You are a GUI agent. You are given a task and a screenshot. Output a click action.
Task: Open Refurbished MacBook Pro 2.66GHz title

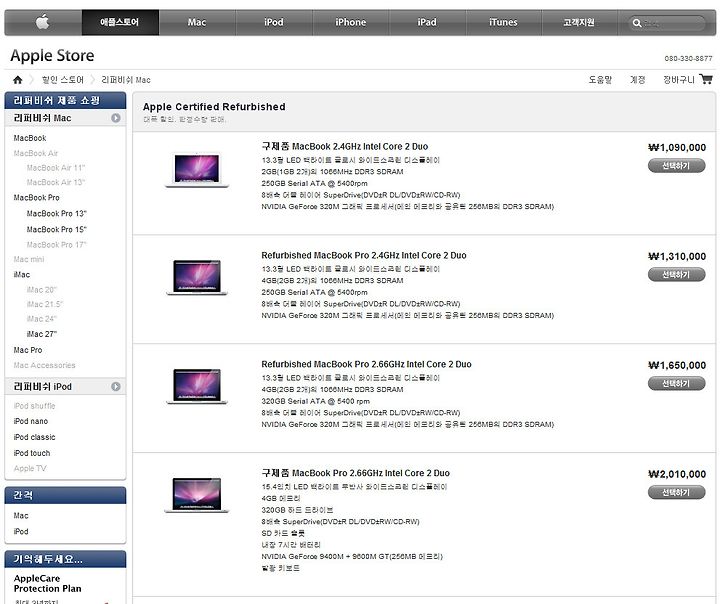(366, 364)
